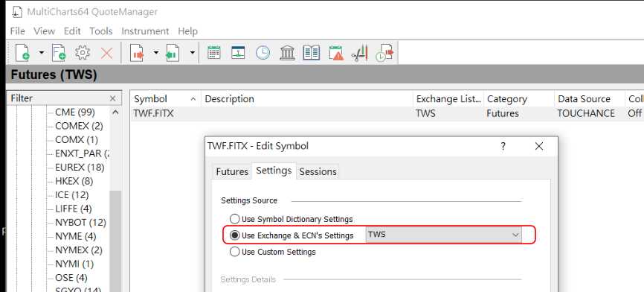Open the TWS exchange settings dropdown
644x292 pixels.
[x=444, y=235]
